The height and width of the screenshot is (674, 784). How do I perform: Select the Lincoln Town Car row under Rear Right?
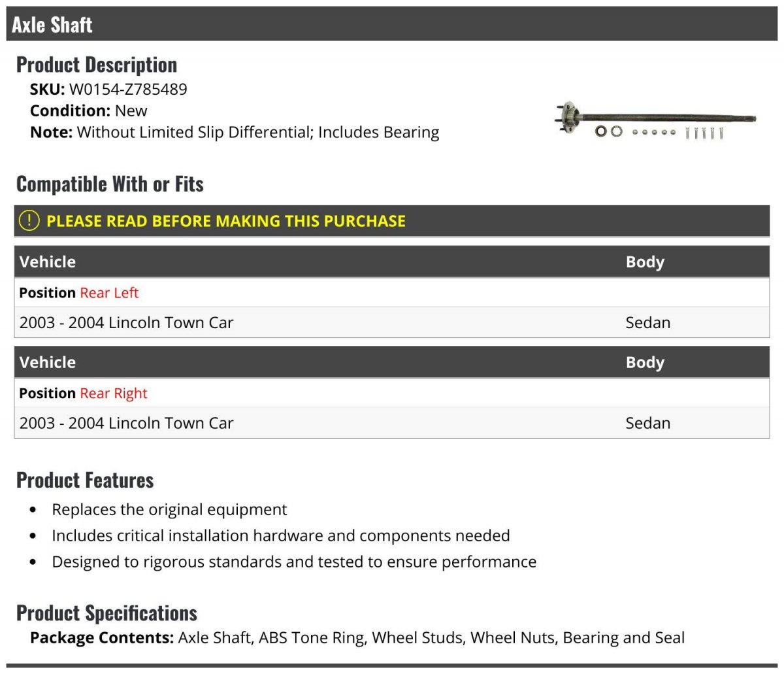392,423
